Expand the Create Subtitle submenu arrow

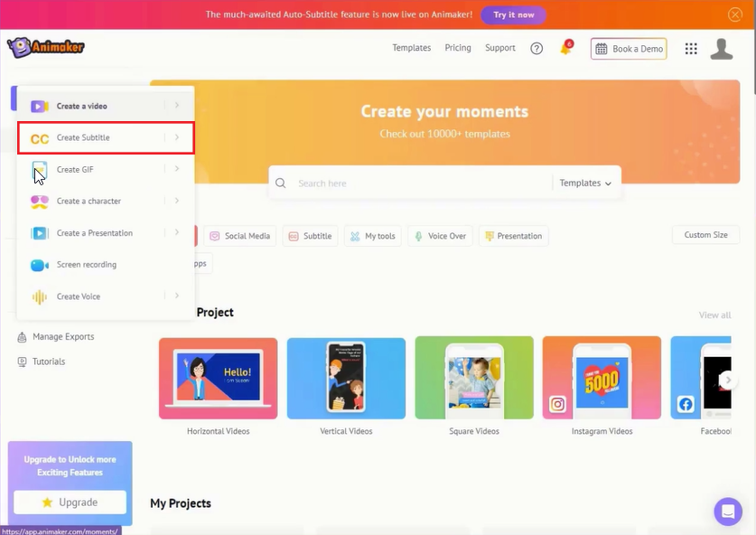point(177,137)
